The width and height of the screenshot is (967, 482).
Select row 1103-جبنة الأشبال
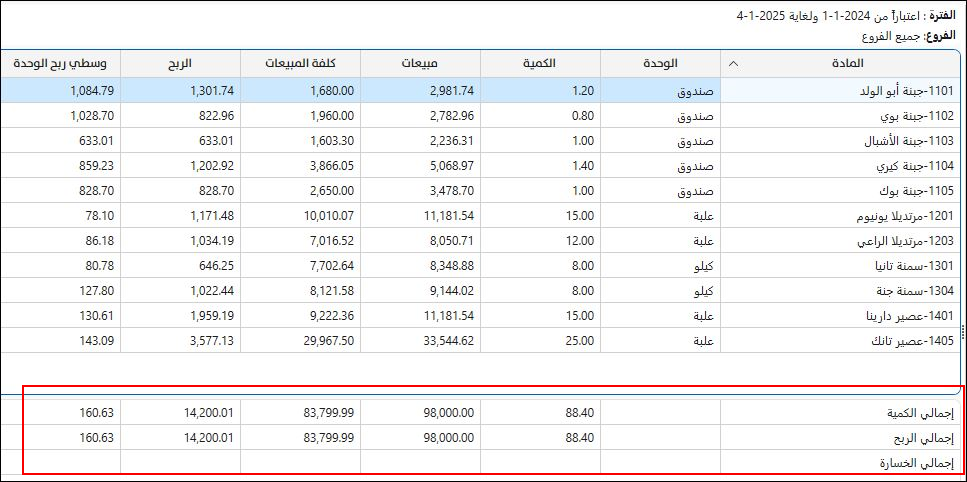(480, 141)
